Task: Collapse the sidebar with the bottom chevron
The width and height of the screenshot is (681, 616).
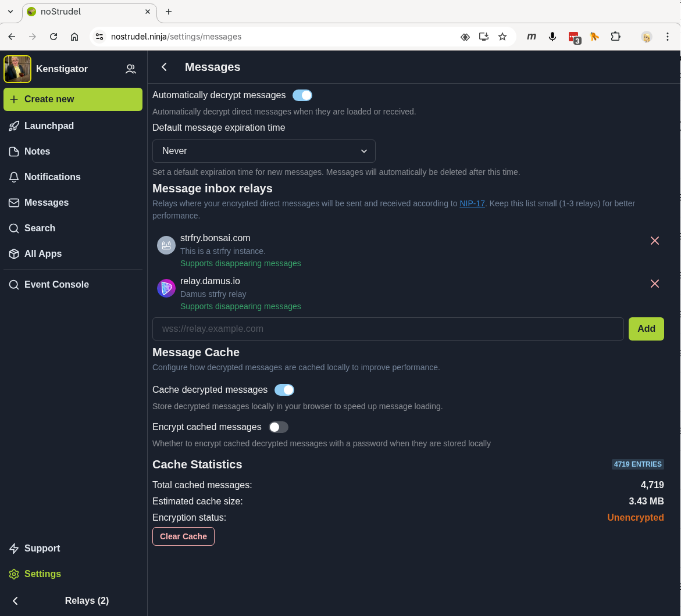Action: pos(15,601)
